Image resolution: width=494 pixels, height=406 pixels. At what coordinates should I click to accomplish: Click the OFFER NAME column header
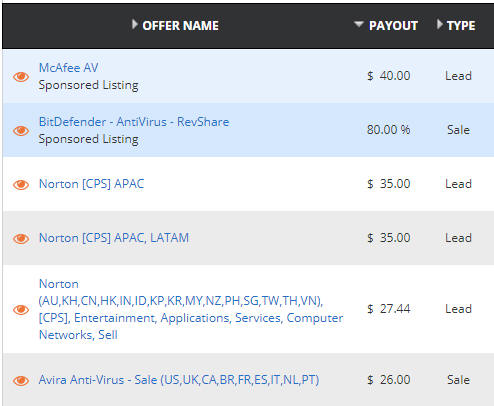coord(180,26)
